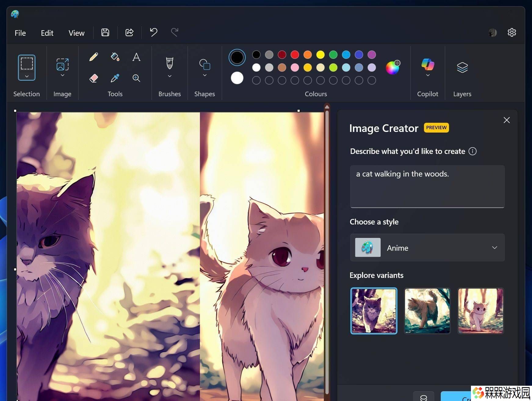The width and height of the screenshot is (532, 401).
Task: Click the prompt text field
Action: 427,186
